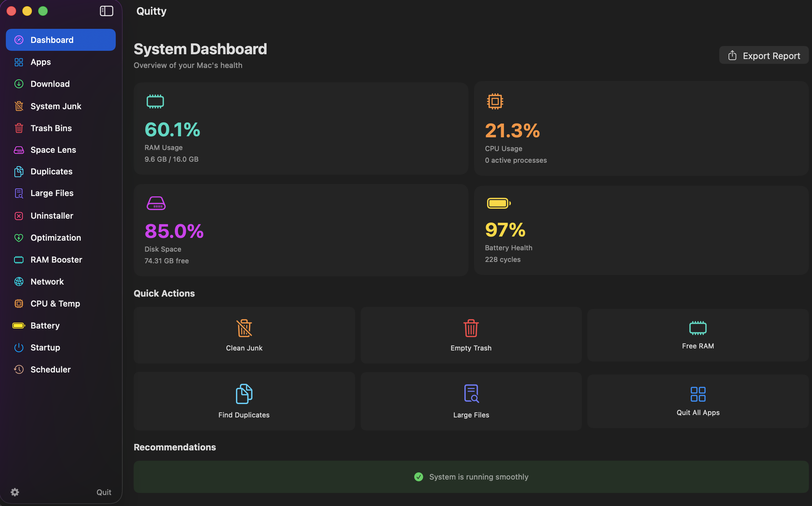Open the Duplicates finder icon
This screenshot has width=812, height=506.
pos(19,171)
